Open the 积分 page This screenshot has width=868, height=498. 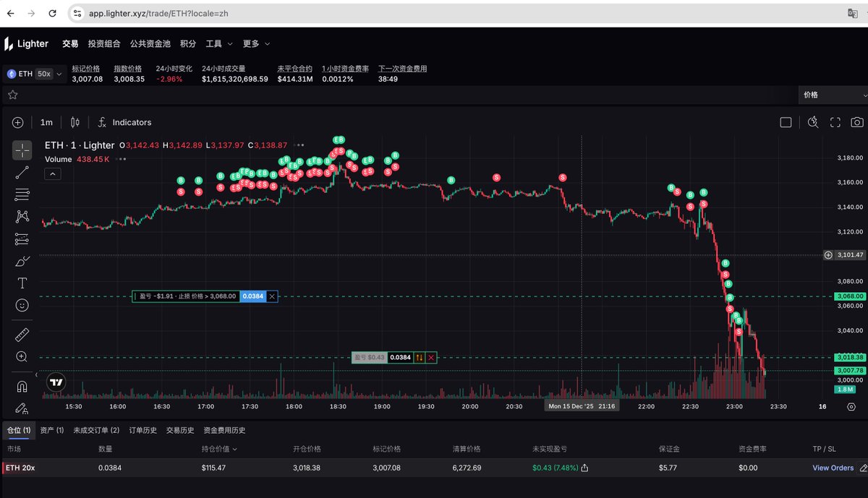(x=188, y=43)
